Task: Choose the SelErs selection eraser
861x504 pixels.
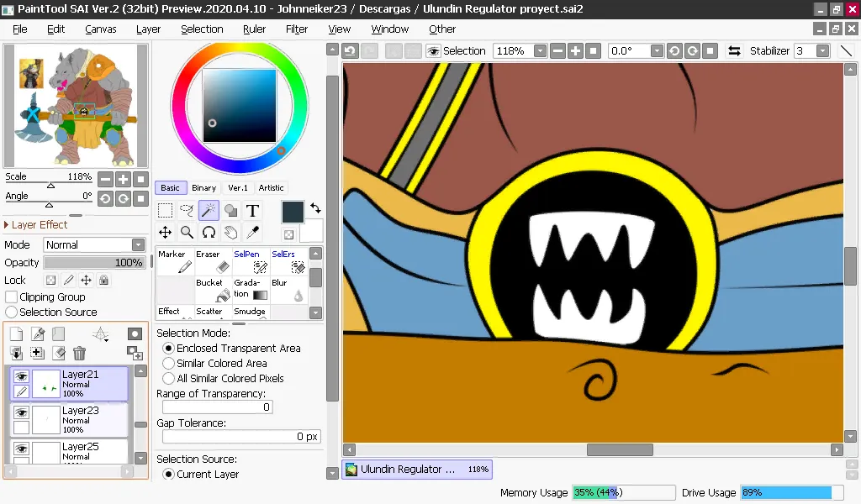Action: (289, 261)
